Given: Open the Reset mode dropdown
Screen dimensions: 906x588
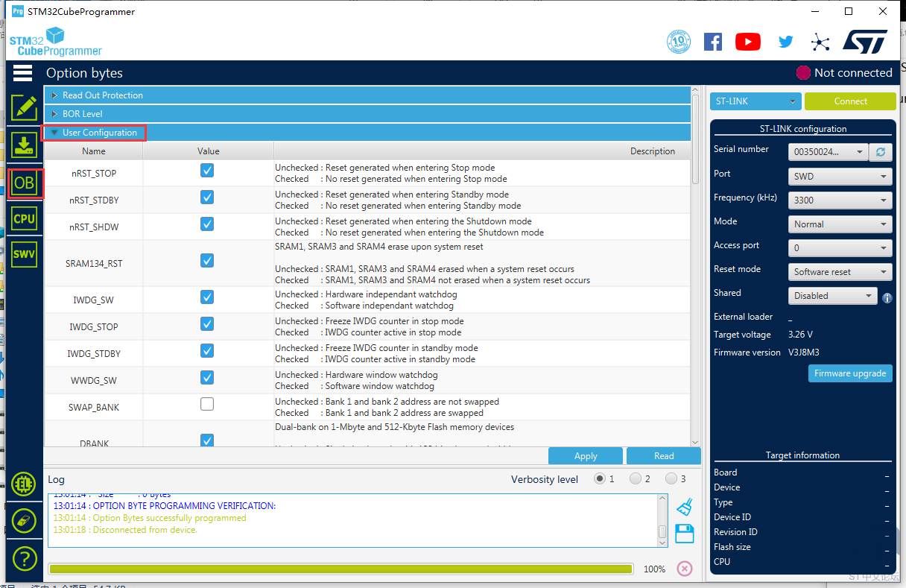Looking at the screenshot, I should (x=840, y=272).
